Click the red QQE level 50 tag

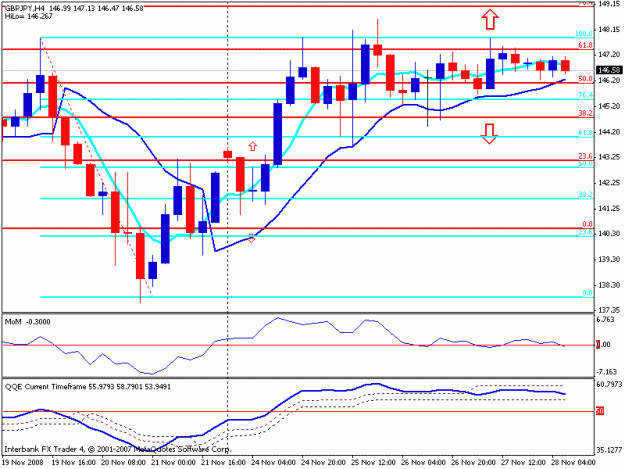[x=600, y=411]
